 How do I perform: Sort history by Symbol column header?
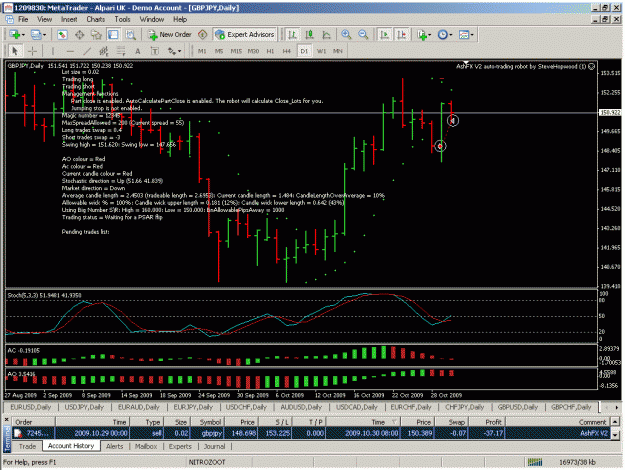pos(207,422)
